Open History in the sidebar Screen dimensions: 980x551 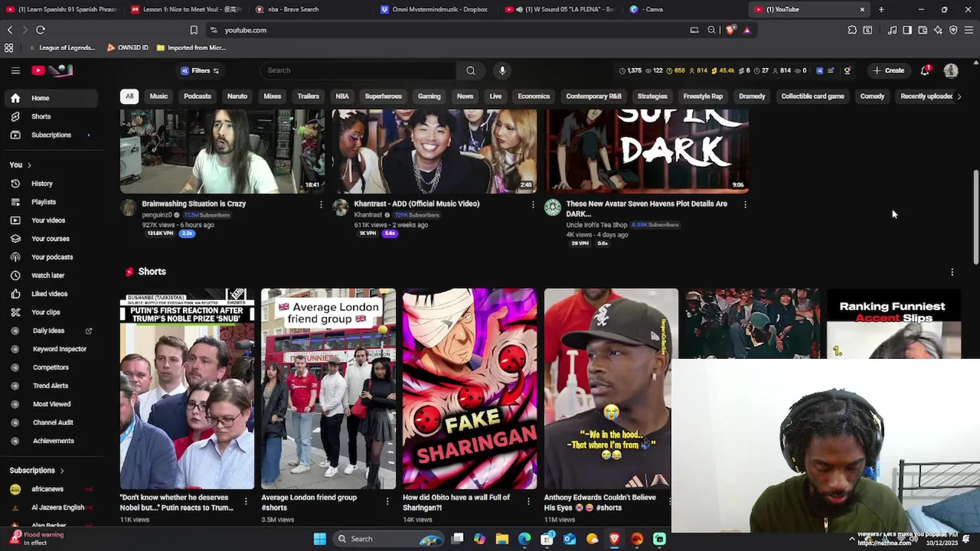(x=50, y=184)
